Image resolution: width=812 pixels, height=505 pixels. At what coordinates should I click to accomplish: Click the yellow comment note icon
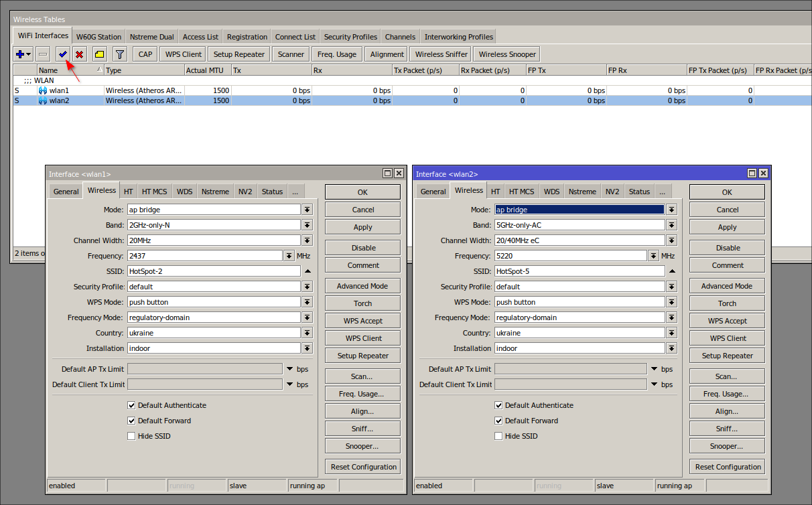[99, 54]
